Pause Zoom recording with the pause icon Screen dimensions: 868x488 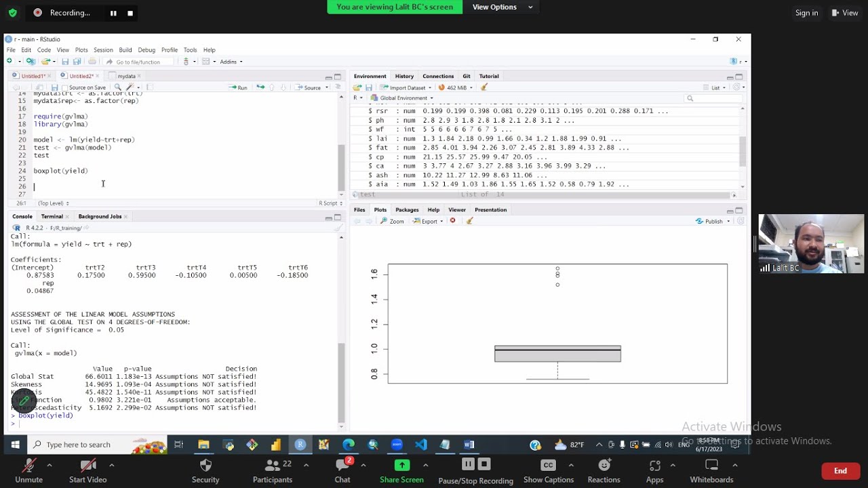pyautogui.click(x=113, y=13)
